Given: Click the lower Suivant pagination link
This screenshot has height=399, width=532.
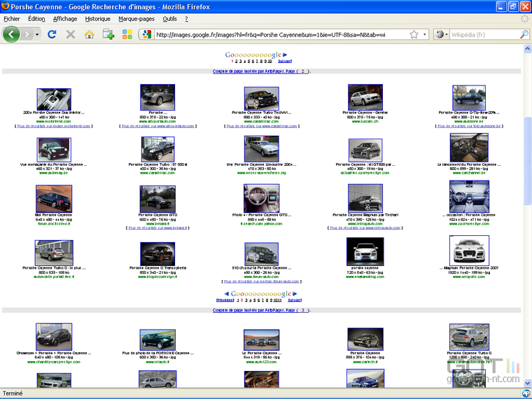Looking at the screenshot, I should click(x=295, y=300).
